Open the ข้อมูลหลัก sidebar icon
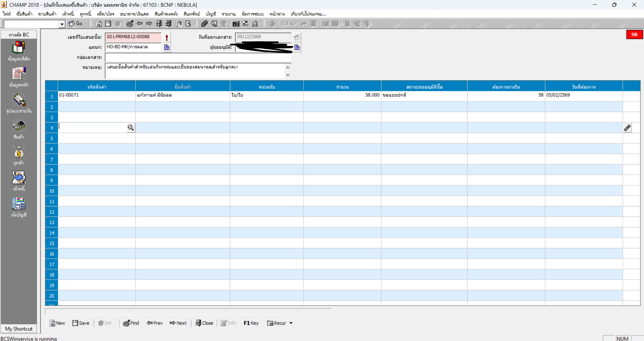The height and width of the screenshot is (341, 644). click(x=19, y=74)
